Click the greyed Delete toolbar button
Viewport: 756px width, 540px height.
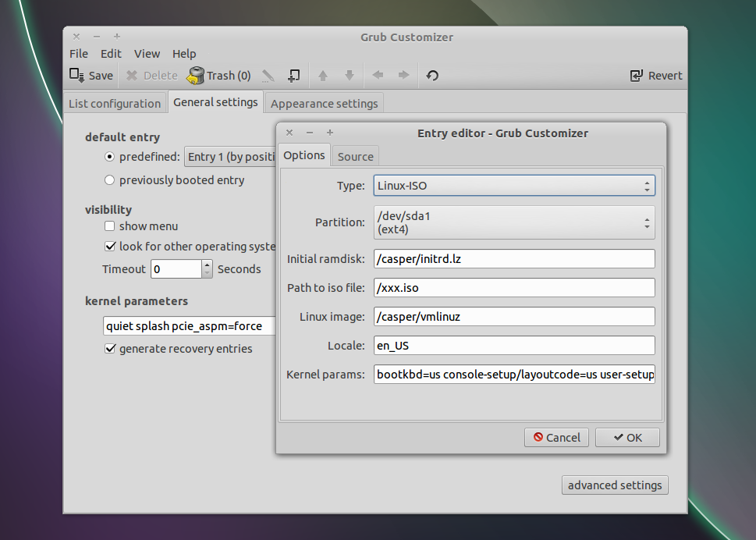(152, 76)
